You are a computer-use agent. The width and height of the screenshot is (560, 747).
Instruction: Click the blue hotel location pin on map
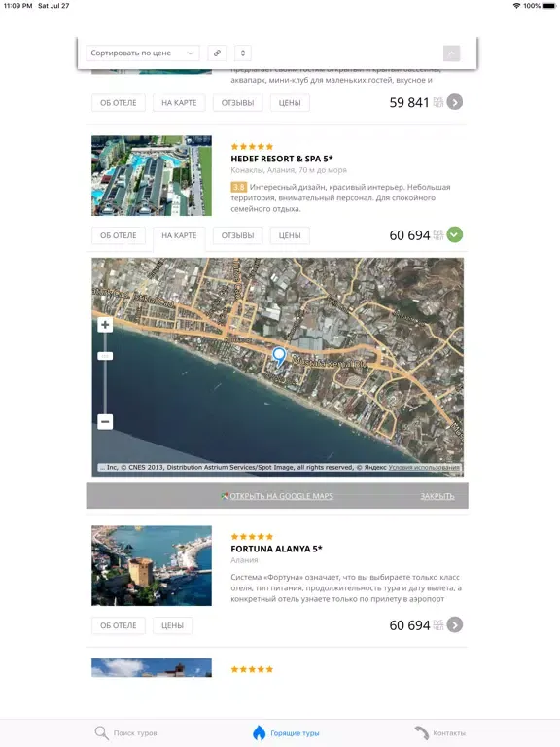tap(279, 356)
